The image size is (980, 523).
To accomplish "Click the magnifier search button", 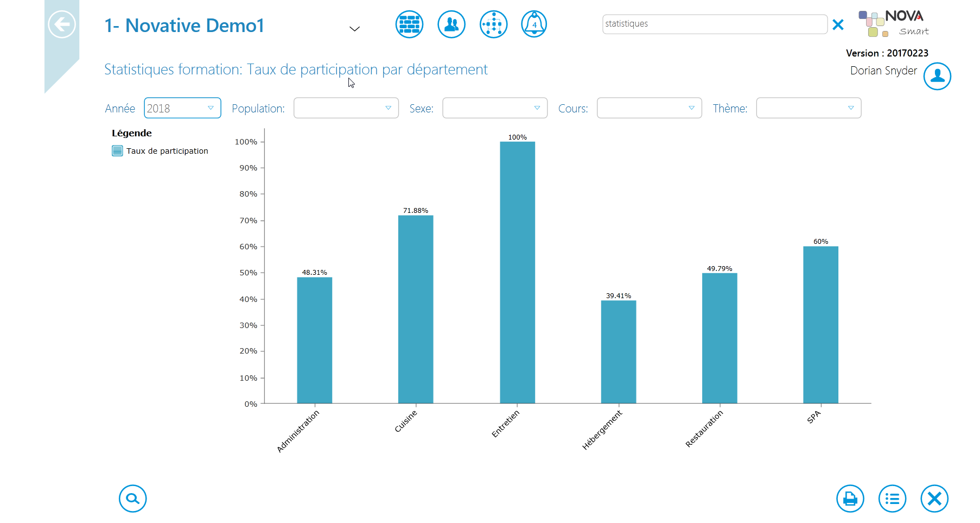I will pyautogui.click(x=133, y=499).
